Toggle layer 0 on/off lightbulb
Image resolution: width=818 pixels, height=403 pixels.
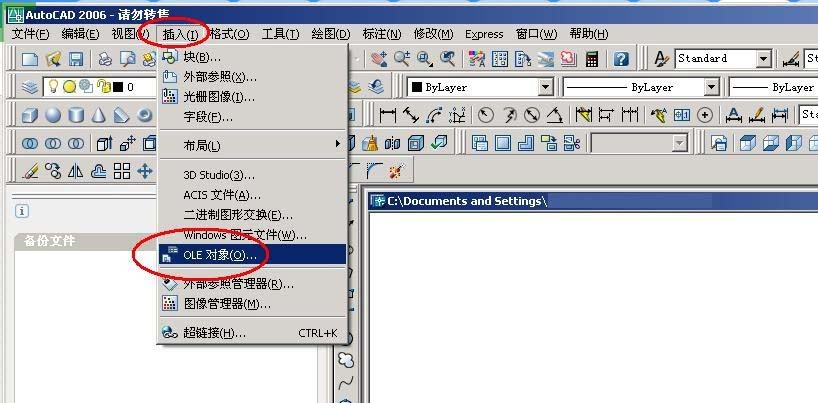(x=53, y=87)
